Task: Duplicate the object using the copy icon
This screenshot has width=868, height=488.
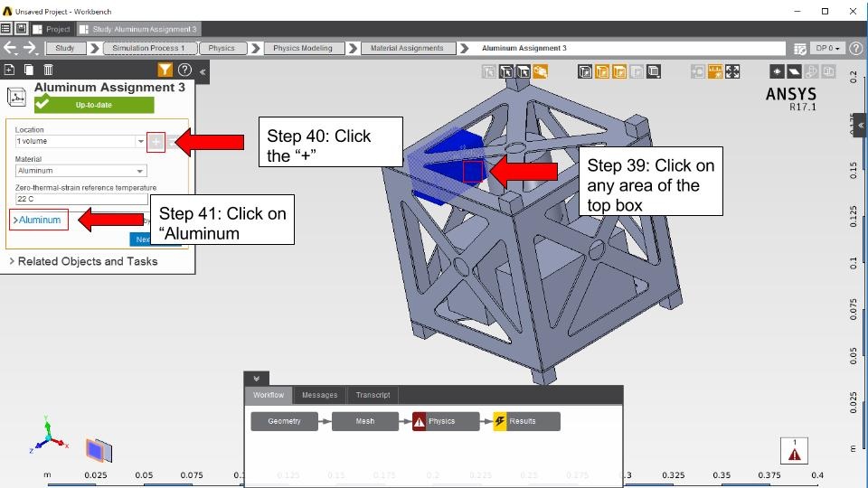Action: coord(29,70)
